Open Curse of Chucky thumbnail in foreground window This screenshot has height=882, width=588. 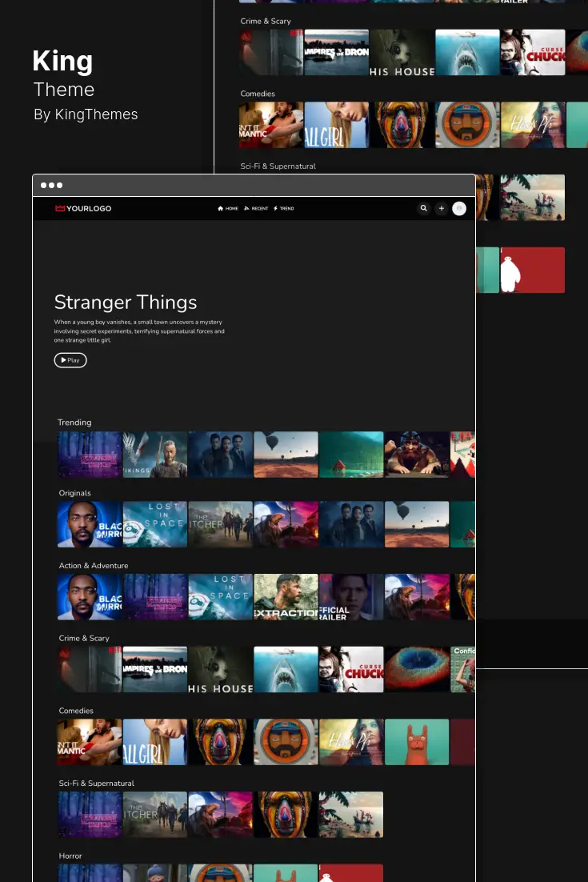coord(351,670)
